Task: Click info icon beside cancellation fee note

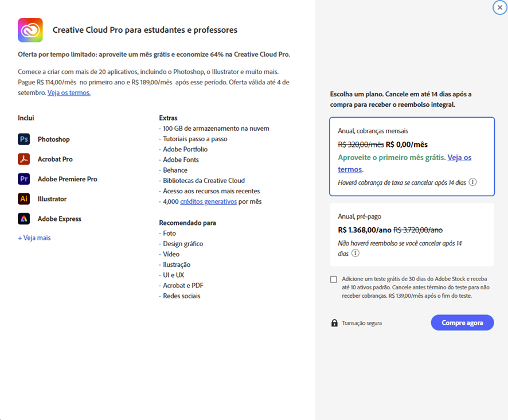Action: pyautogui.click(x=472, y=182)
